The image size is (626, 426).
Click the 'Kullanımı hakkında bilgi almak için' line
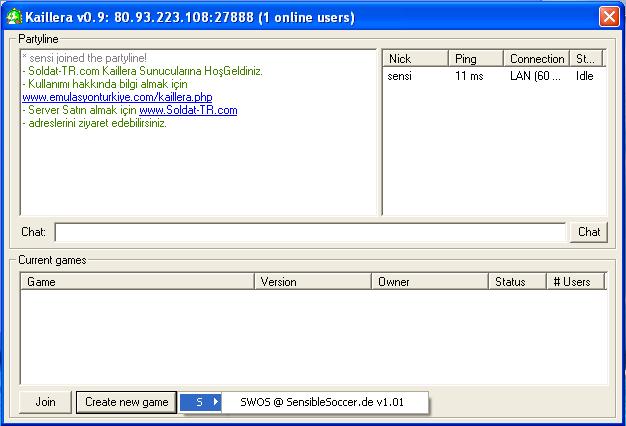(105, 84)
